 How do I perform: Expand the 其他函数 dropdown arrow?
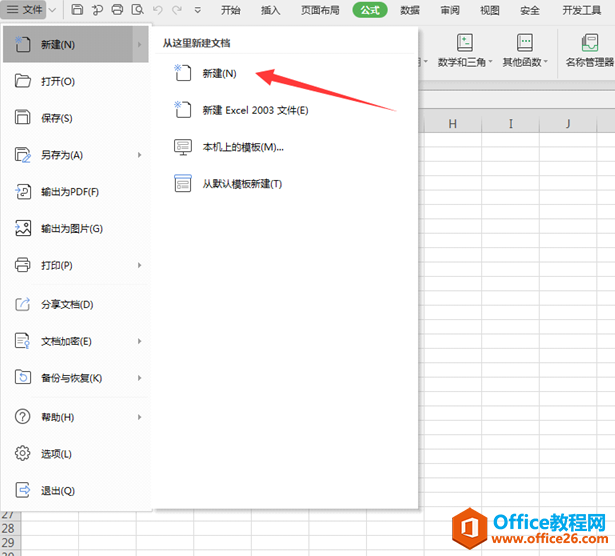pos(546,62)
